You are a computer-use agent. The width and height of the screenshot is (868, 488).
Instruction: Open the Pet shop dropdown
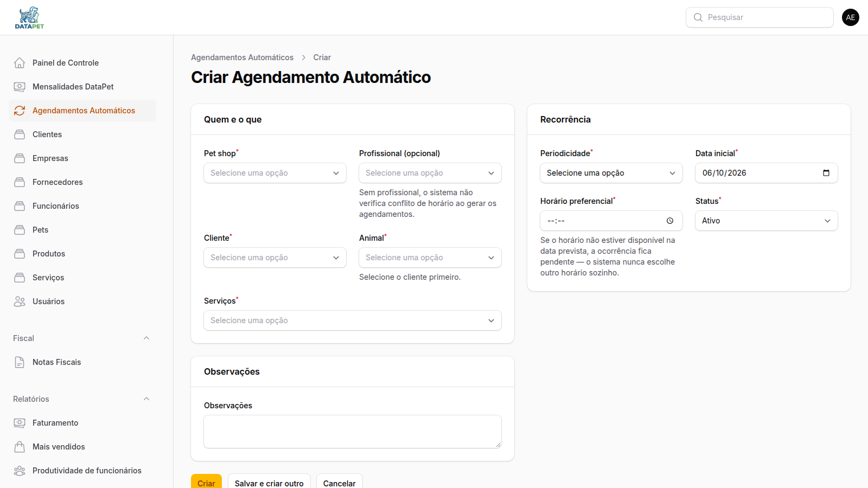point(275,173)
